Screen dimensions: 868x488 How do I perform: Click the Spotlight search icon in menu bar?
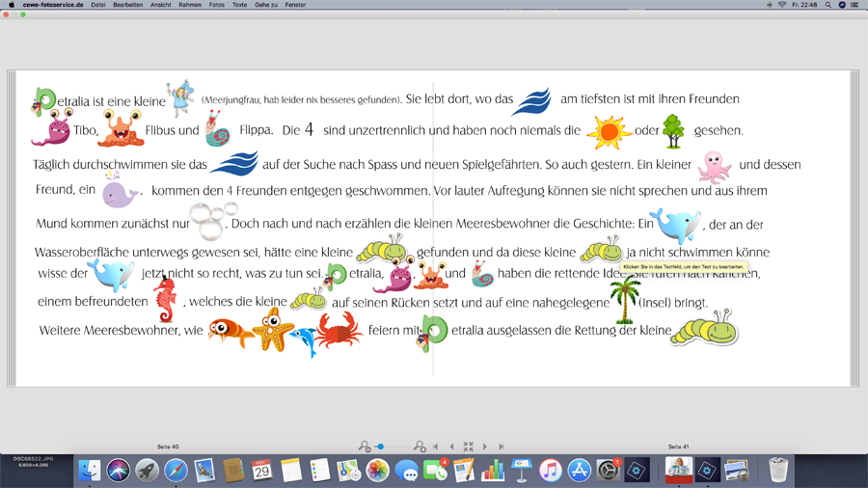(x=827, y=5)
